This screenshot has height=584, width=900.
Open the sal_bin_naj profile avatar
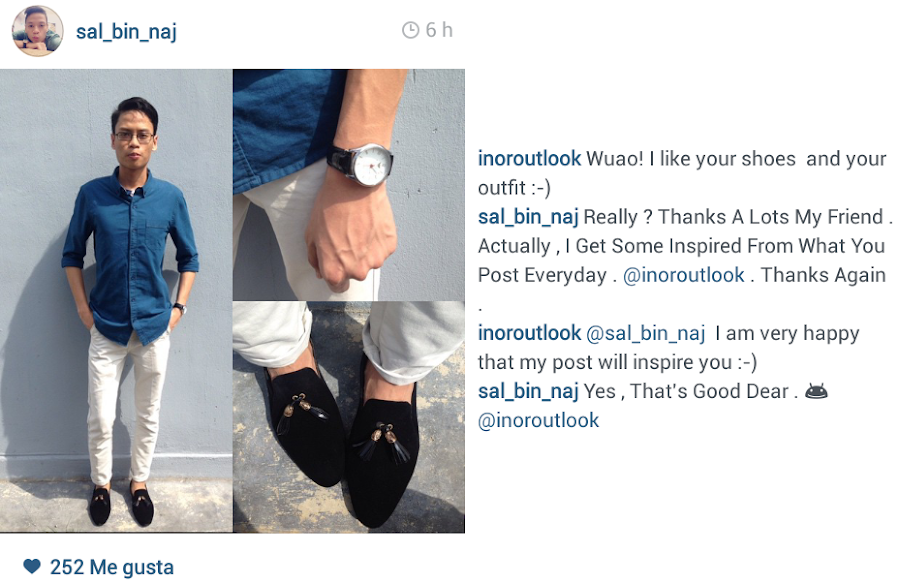pos(37,31)
